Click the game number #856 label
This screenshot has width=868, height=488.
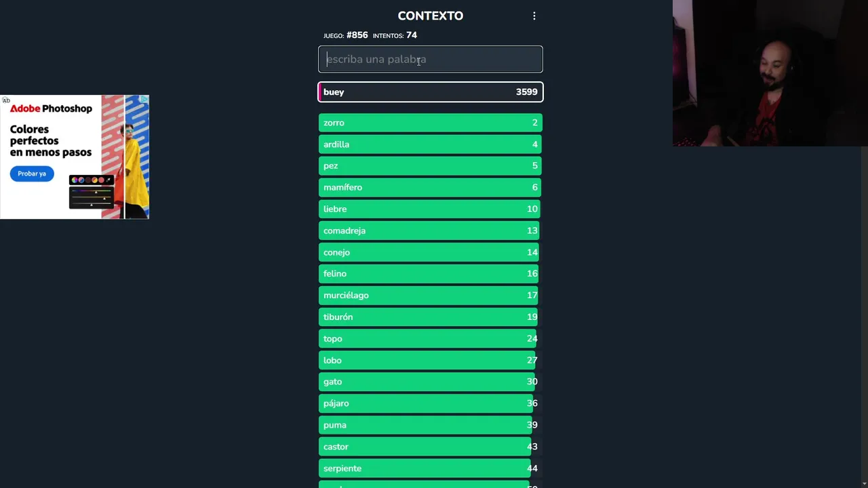click(x=357, y=35)
